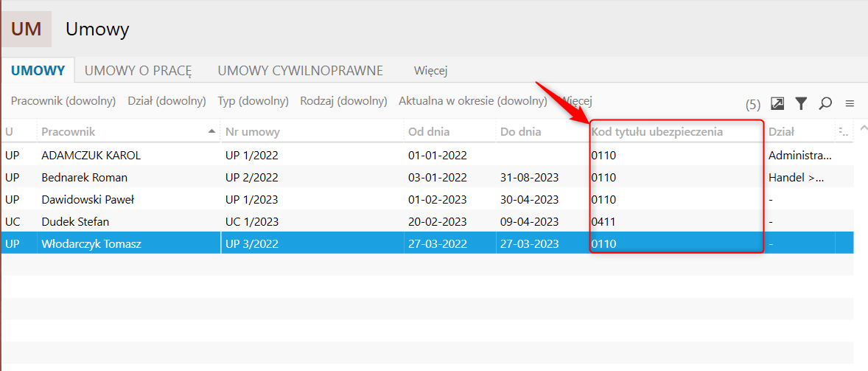
Task: Open the UMOWY CYWILNOPRAWNE tab
Action: (x=301, y=70)
